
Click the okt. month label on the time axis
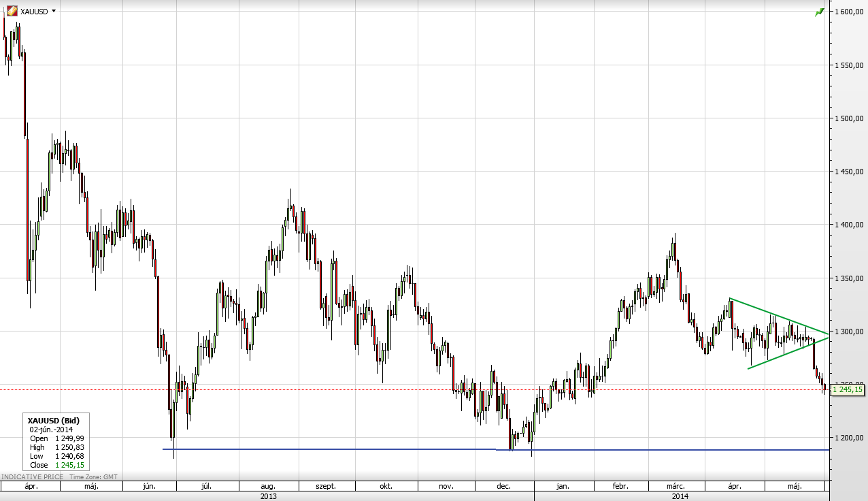[x=386, y=487]
